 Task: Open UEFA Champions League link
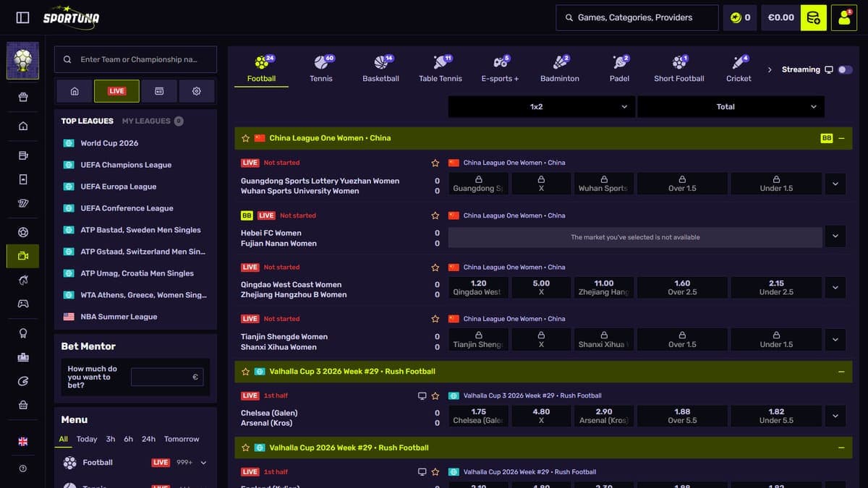click(126, 165)
